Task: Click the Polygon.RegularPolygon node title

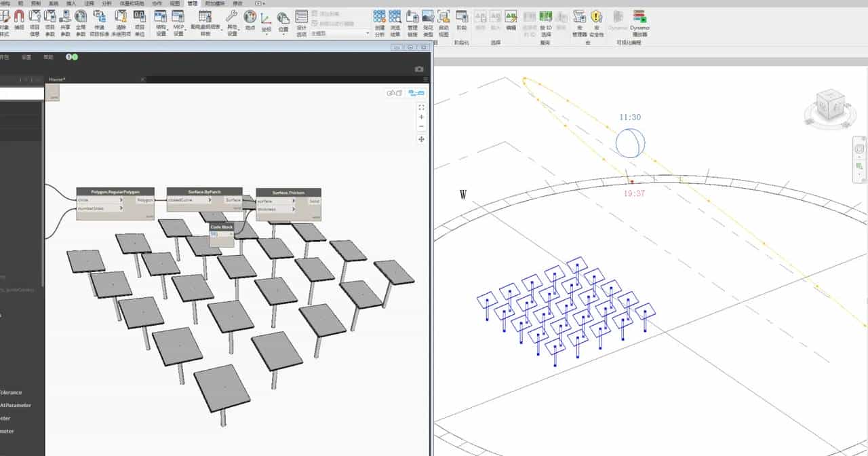Action: [115, 192]
